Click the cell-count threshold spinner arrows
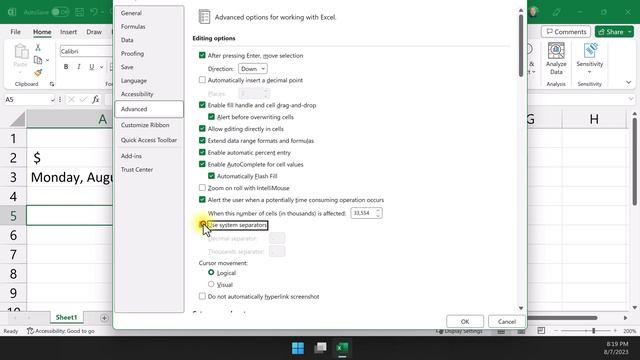The height and width of the screenshot is (360, 640). coord(378,213)
